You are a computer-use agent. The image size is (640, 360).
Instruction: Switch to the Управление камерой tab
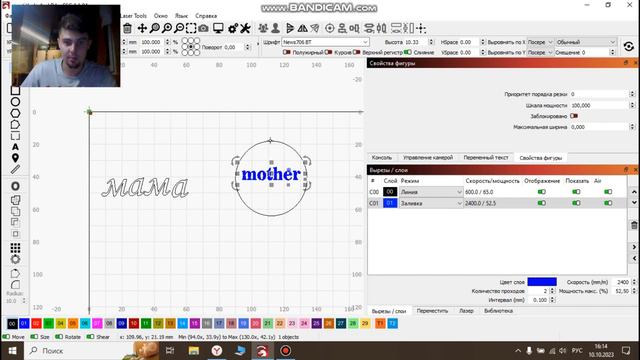point(428,158)
